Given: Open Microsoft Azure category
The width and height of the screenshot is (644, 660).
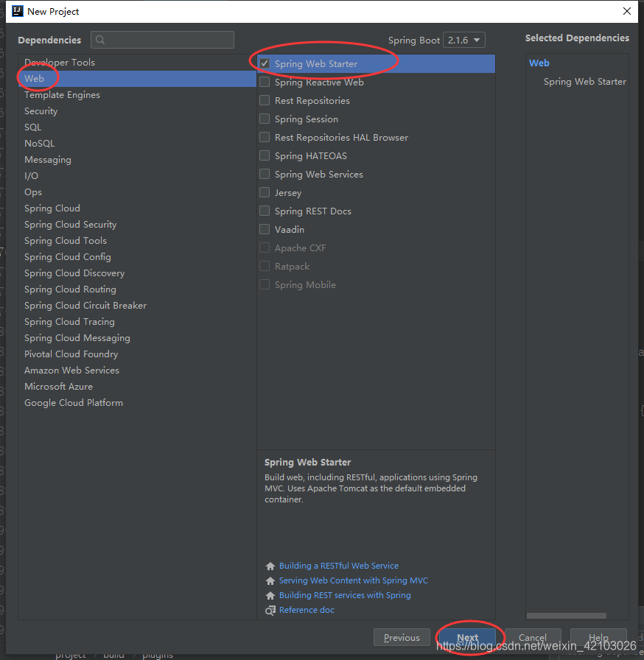Looking at the screenshot, I should (x=137, y=387).
